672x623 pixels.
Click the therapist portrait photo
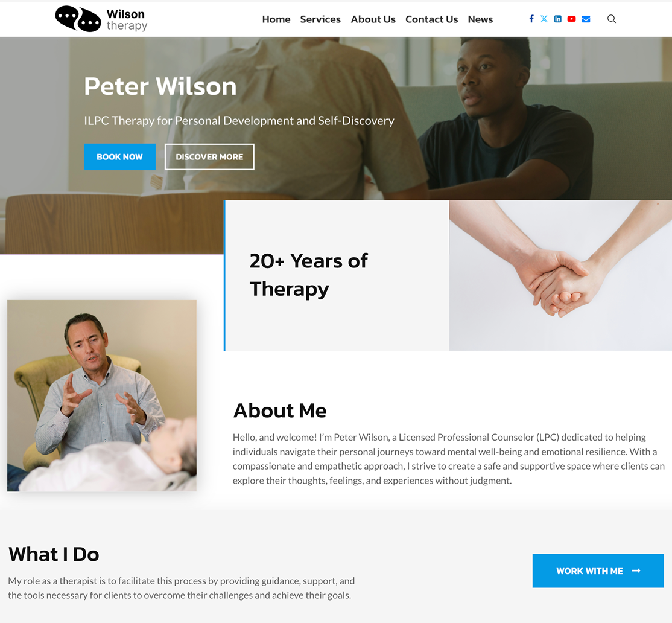pos(102,395)
